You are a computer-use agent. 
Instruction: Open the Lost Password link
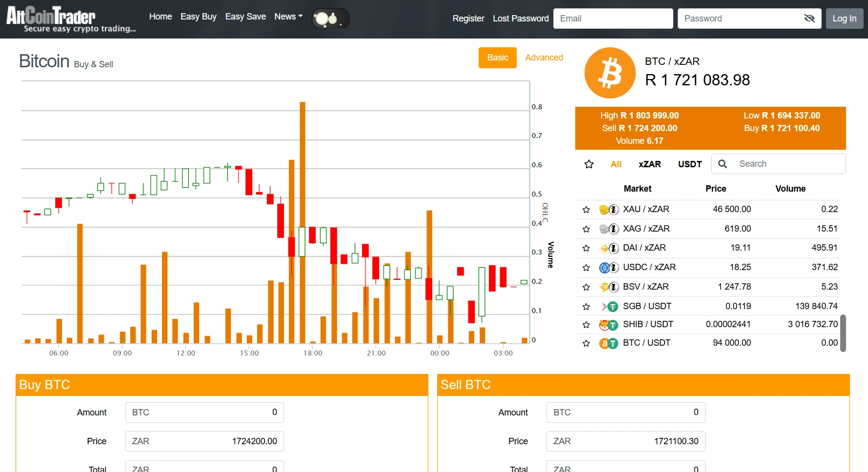pos(520,19)
